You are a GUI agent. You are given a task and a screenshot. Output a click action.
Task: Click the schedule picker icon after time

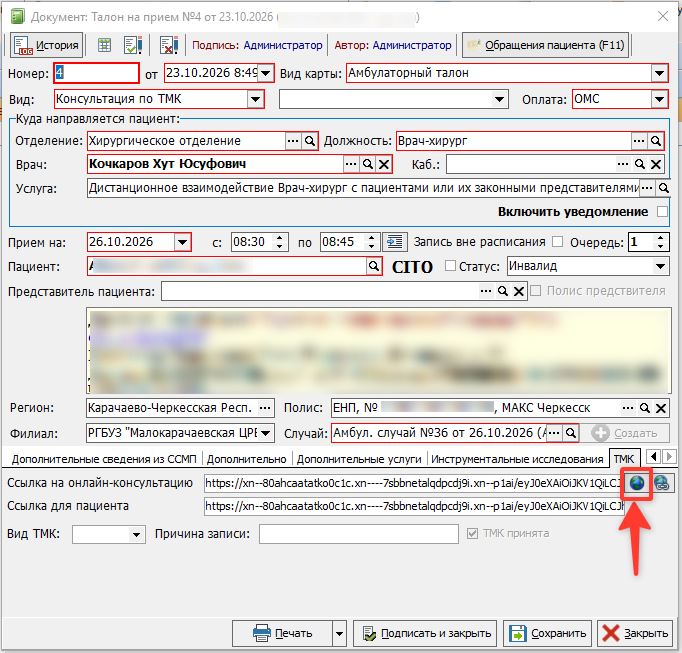(x=395, y=242)
